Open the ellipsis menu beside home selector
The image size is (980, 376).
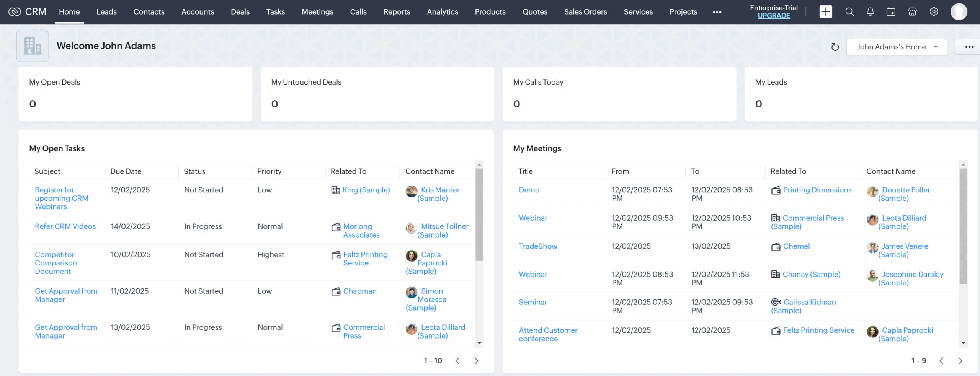(970, 47)
